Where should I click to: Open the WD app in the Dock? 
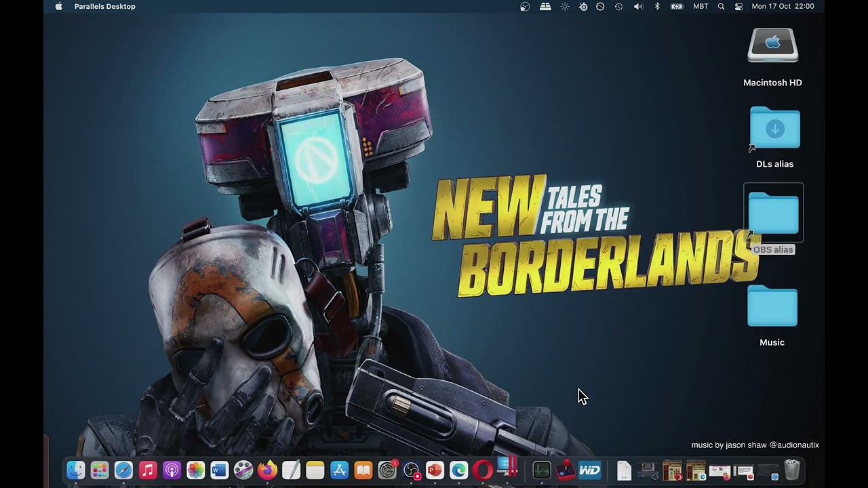coord(589,470)
